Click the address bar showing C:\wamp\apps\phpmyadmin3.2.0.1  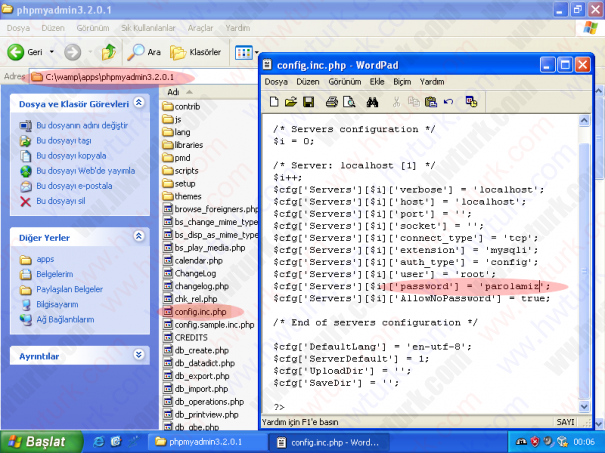tap(143, 77)
